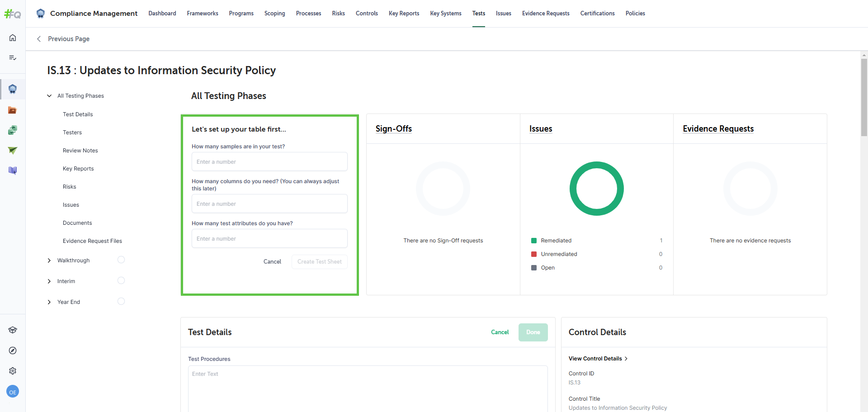Open the Frameworks tab
This screenshot has width=868, height=412.
(203, 14)
